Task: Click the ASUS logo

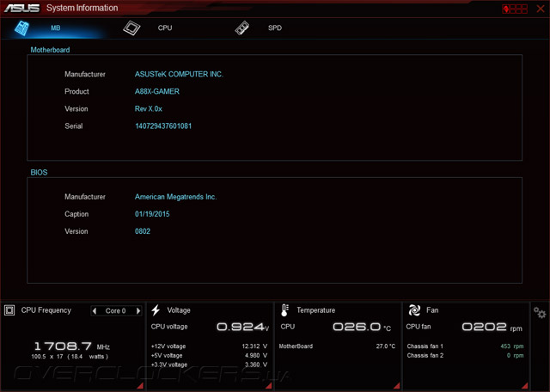Action: (x=21, y=8)
